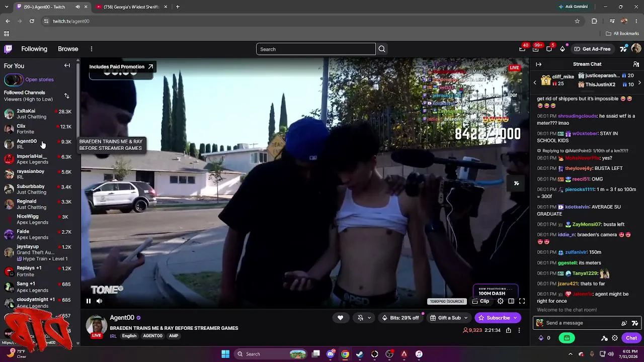Open notification bell dropdown
644x362 pixels.
click(x=364, y=318)
